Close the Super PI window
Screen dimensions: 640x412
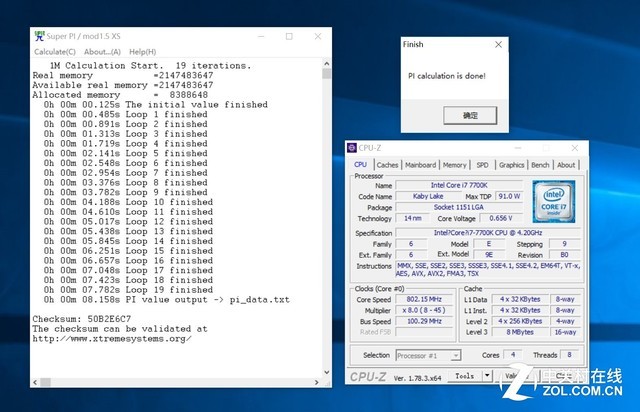[318, 36]
